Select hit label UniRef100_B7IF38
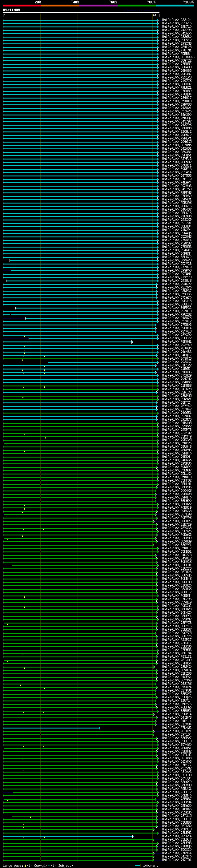 coord(177,775)
